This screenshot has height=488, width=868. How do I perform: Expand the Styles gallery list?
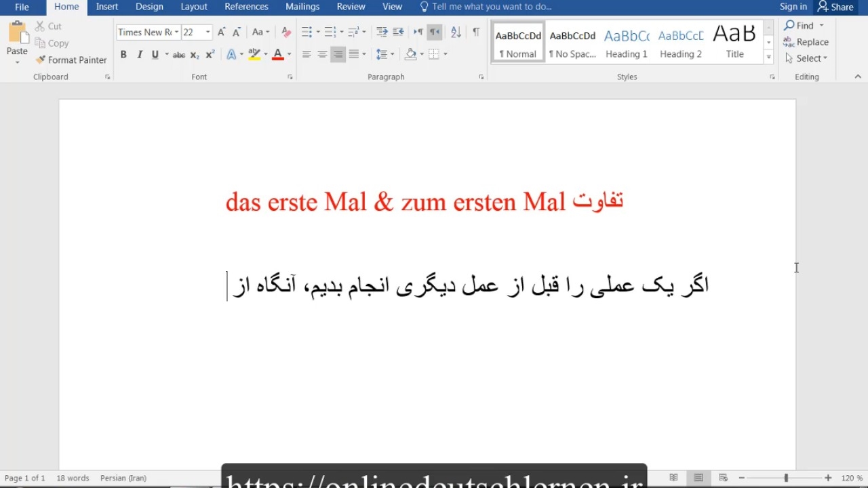[768, 58]
